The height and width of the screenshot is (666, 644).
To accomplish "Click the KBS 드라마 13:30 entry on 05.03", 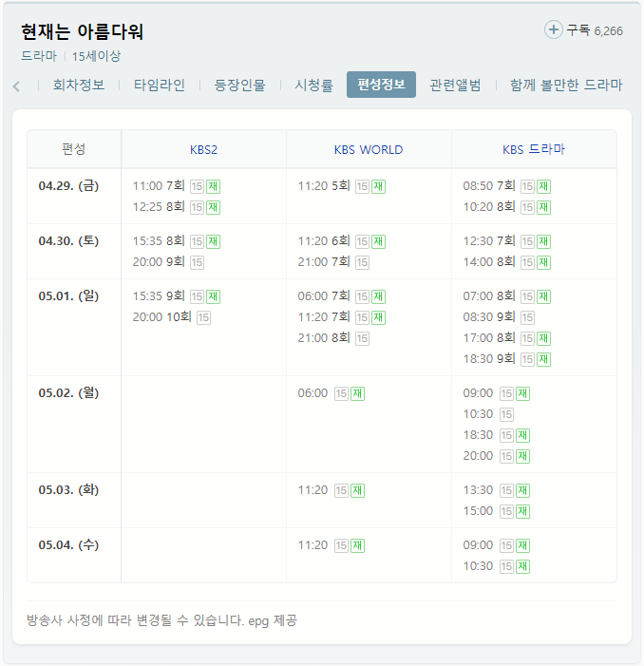I will tap(496, 490).
